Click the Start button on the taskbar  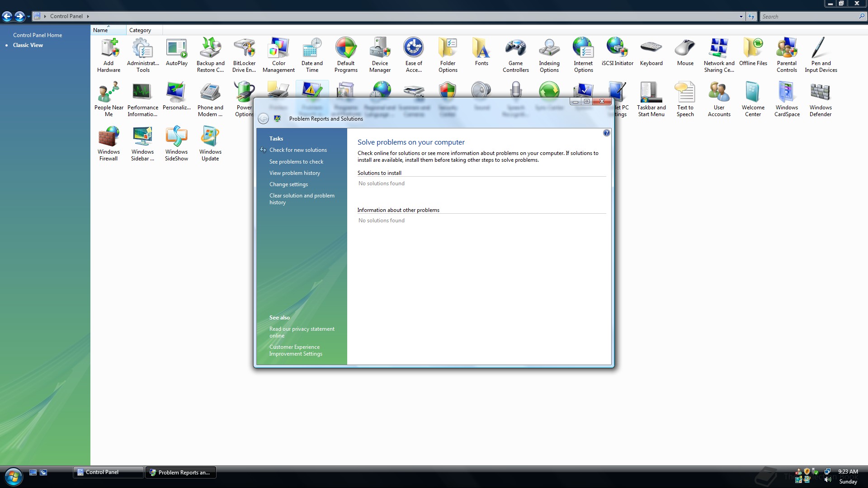pos(13,476)
